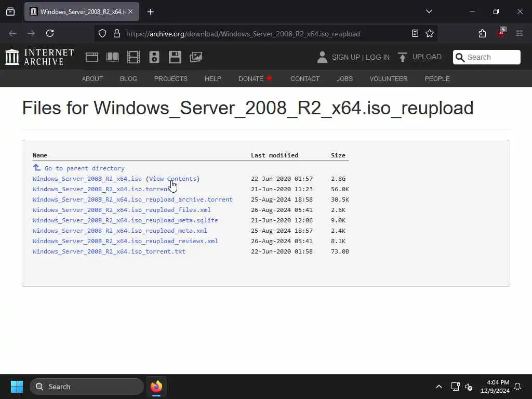Bookmark this page with the star
This screenshot has width=532, height=399.
430,34
